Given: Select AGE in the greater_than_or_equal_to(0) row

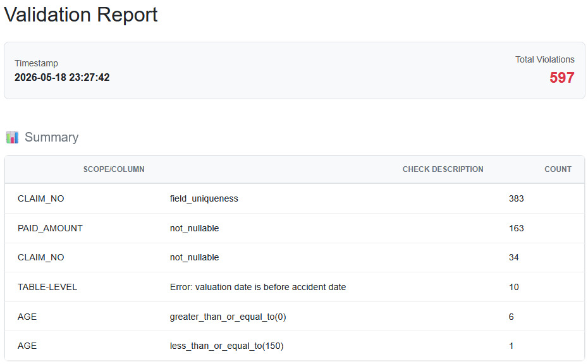Looking at the screenshot, I should point(27,317).
